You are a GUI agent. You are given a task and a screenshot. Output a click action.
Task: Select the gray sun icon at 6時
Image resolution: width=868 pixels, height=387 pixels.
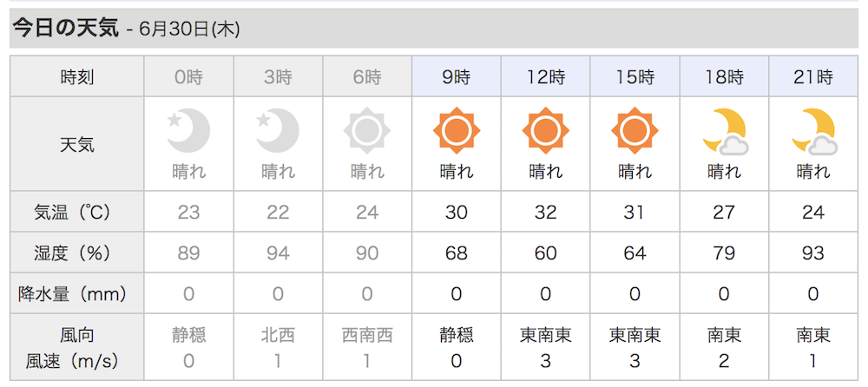(367, 131)
